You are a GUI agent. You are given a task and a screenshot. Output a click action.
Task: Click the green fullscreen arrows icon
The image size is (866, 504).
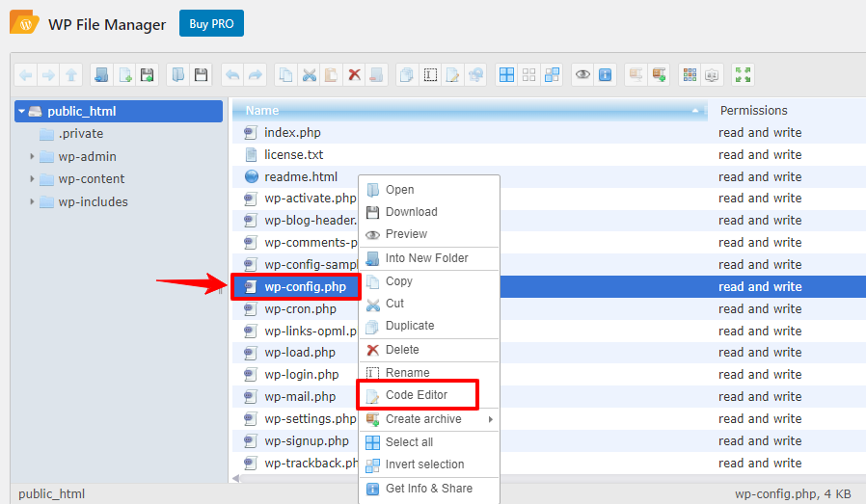coord(742,74)
